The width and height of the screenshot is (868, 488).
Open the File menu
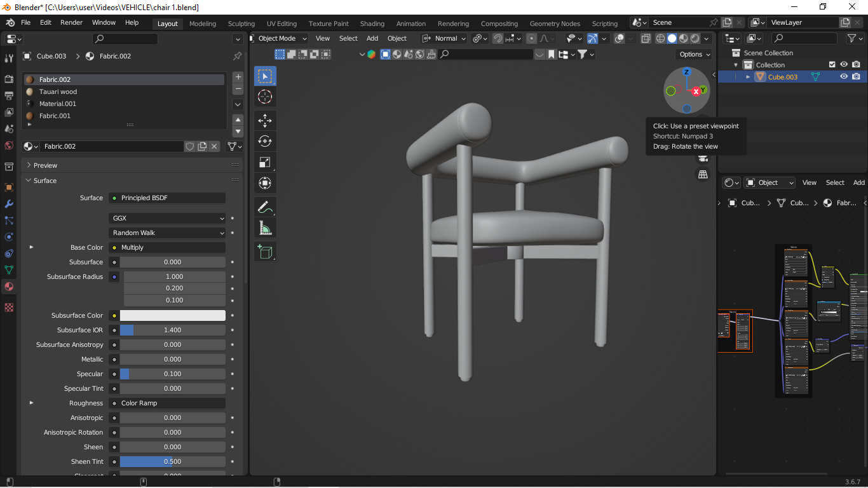tap(25, 22)
